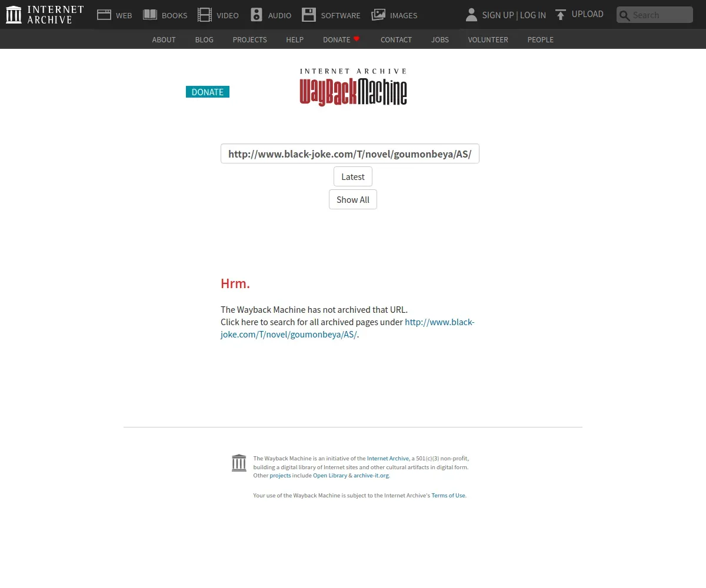
Task: Open the Video filmstrip icon
Action: coord(205,15)
